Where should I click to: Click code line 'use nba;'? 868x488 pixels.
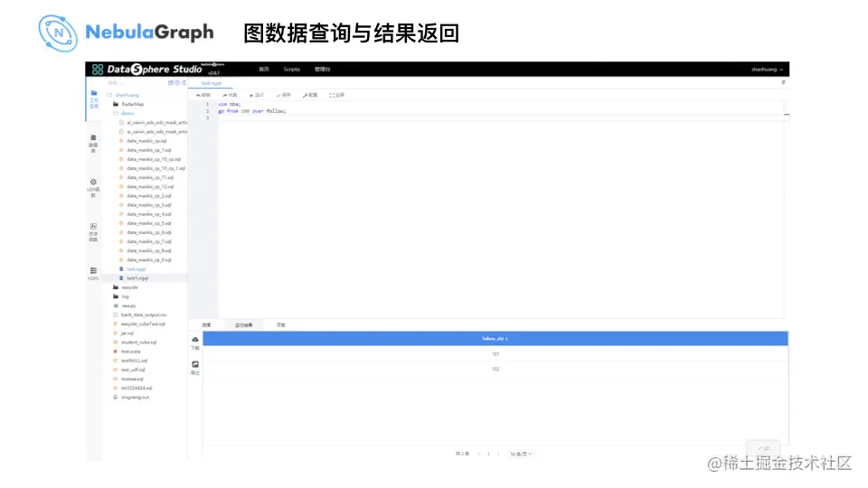click(x=229, y=104)
